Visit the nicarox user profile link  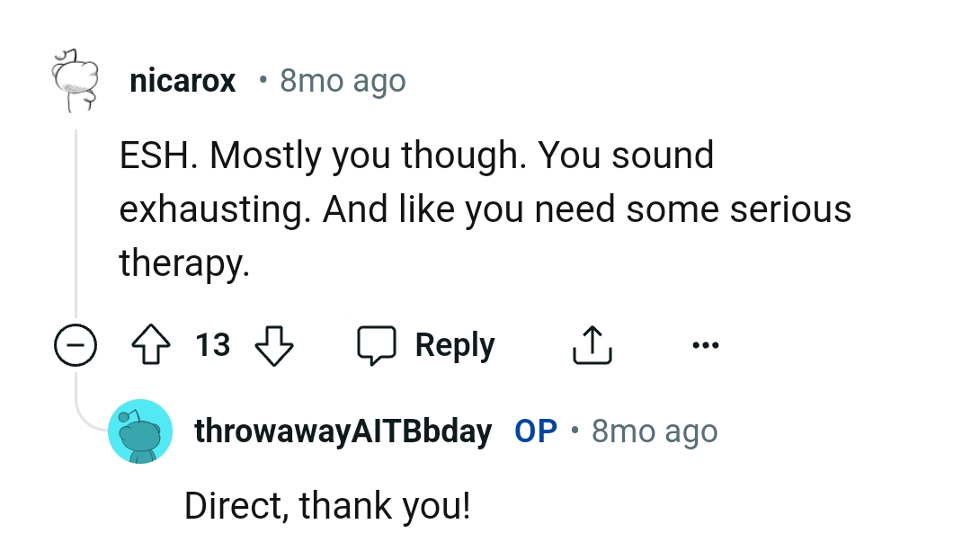coord(183,82)
